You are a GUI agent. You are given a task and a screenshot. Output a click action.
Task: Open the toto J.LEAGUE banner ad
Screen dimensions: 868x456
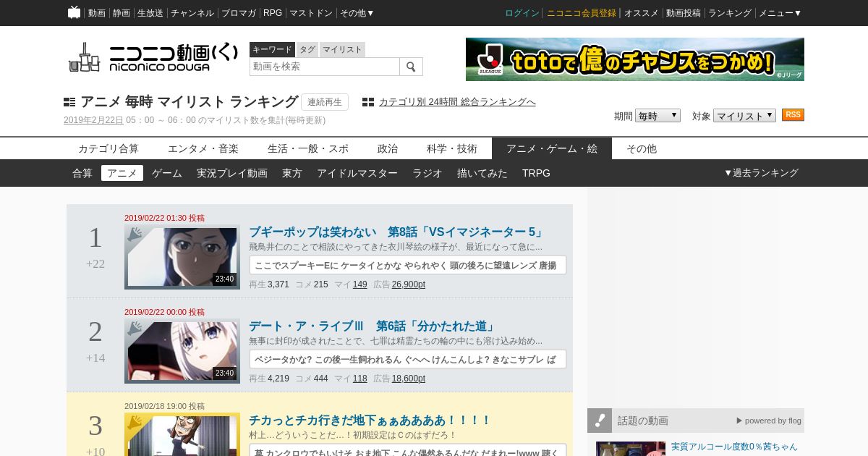click(635, 59)
